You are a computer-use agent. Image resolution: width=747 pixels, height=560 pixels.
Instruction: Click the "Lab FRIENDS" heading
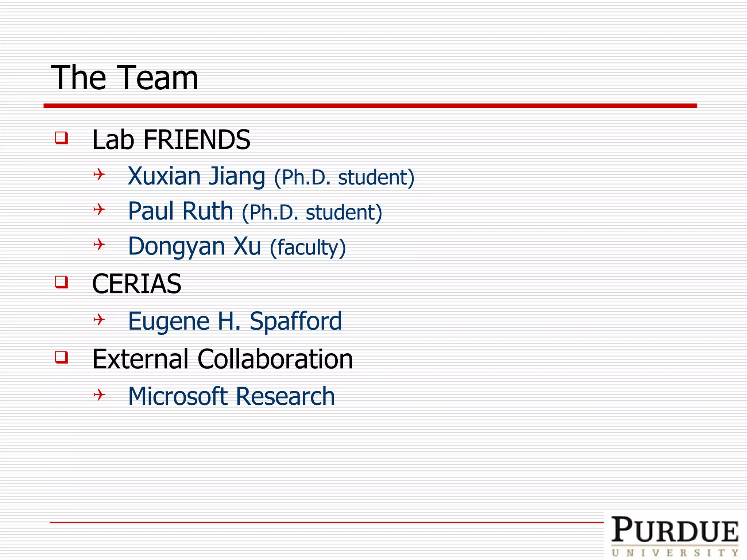coord(171,140)
